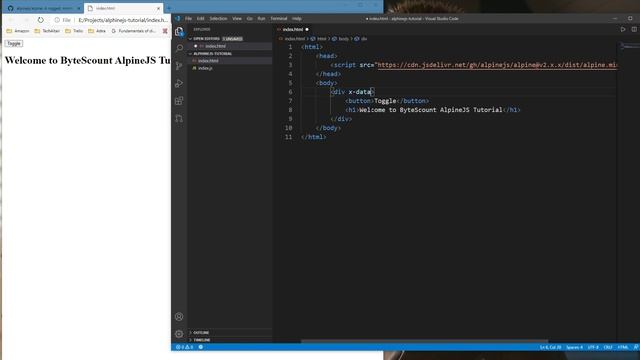The height and width of the screenshot is (360, 640).
Task: Click the div breadcrumb segment
Action: pyautogui.click(x=361, y=39)
